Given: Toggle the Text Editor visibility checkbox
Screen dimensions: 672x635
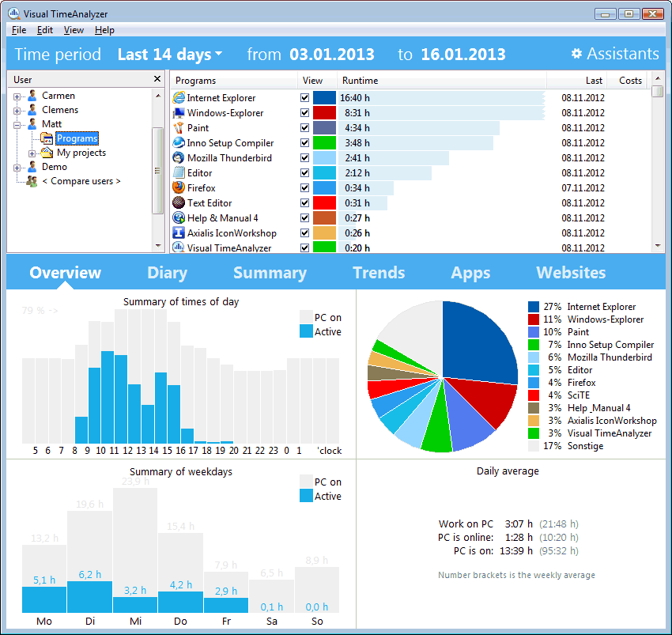Looking at the screenshot, I should pos(304,202).
